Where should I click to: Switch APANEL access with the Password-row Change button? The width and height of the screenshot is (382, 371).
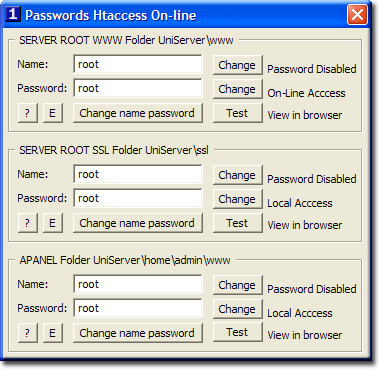238,309
